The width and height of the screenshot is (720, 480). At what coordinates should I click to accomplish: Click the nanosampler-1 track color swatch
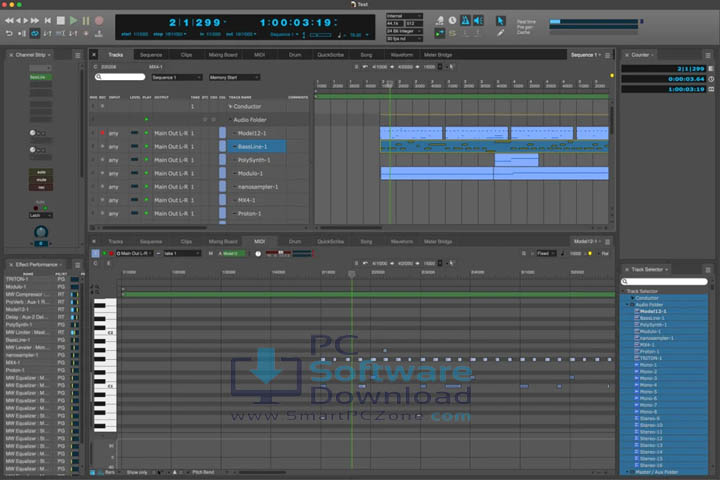222,186
